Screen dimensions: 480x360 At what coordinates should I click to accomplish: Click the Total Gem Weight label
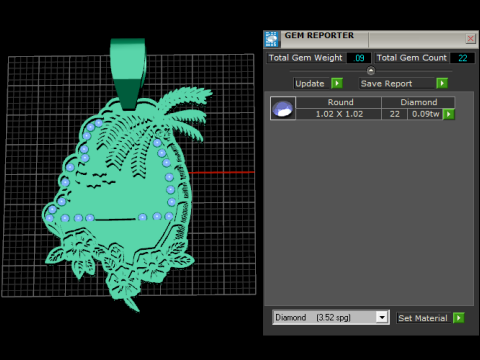tap(305, 58)
